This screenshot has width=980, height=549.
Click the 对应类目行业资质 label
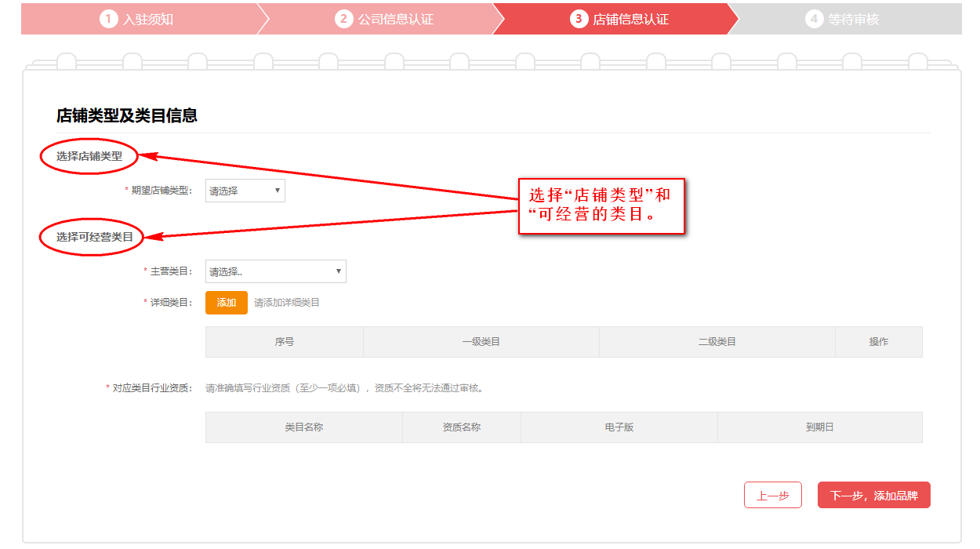pyautogui.click(x=149, y=387)
